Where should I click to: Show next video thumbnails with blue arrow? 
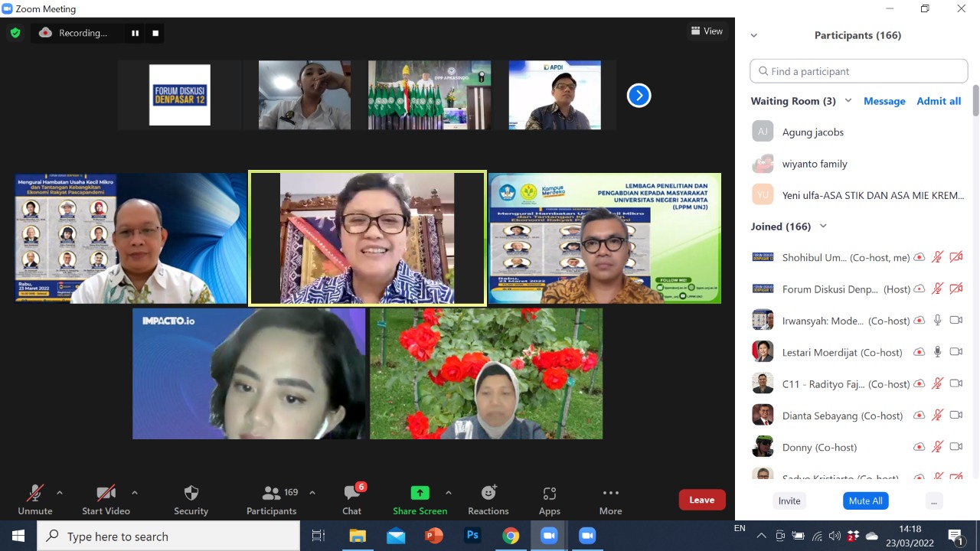click(x=639, y=96)
